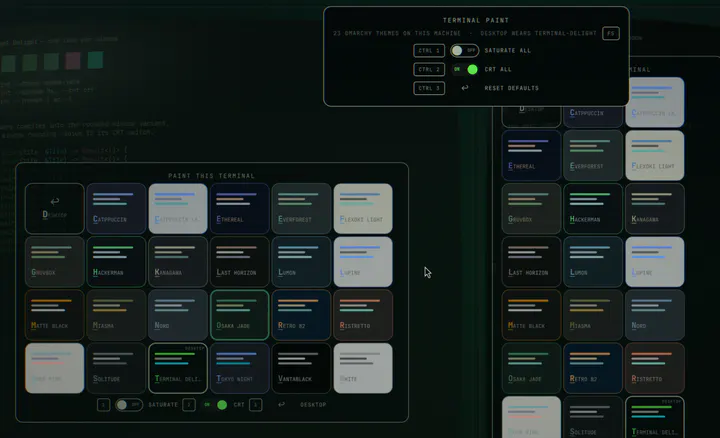This screenshot has width=720, height=438.
Task: Click the return arrow icon beside Desktop label
Action: [281, 404]
